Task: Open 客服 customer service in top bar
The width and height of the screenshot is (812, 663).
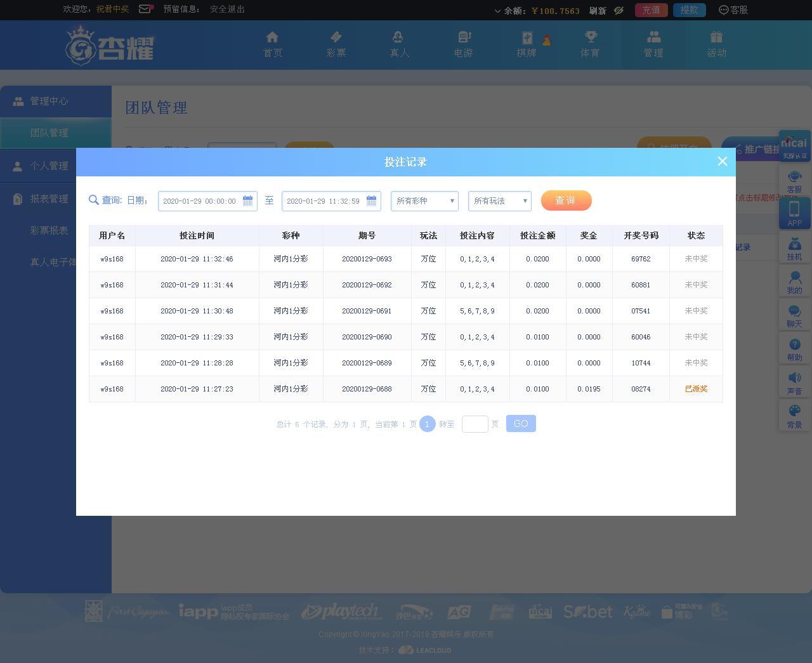Action: coord(733,10)
